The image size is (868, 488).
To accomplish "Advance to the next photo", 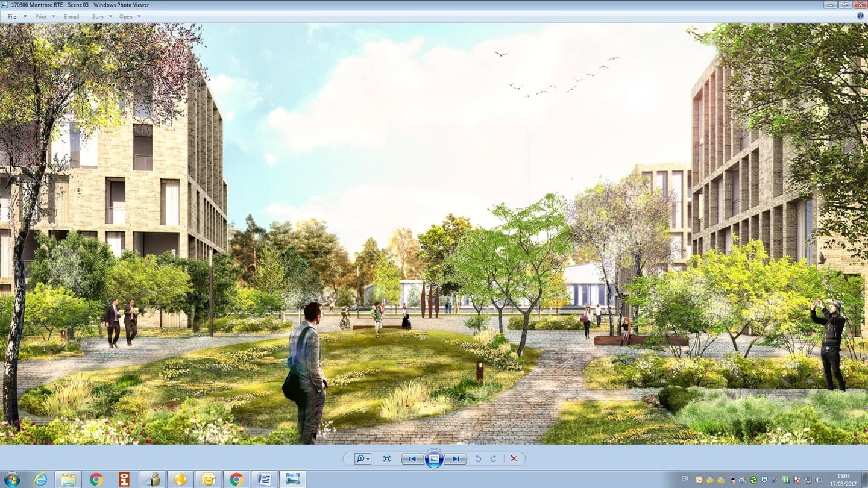I will 456,458.
